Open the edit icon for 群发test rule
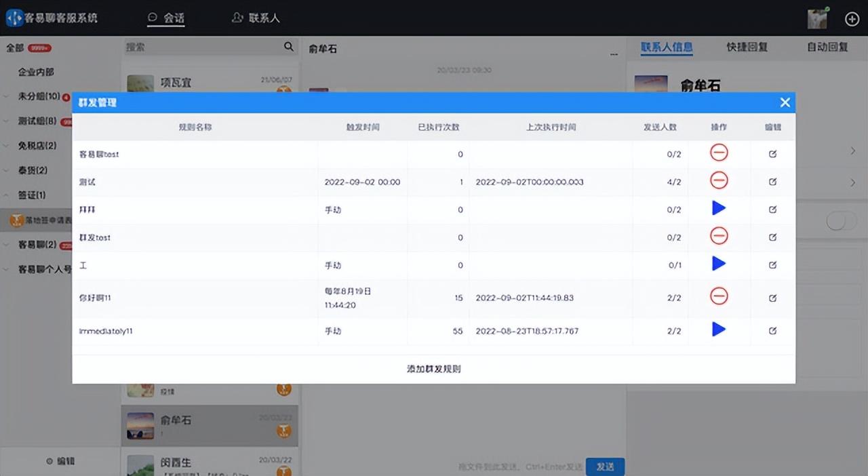Viewport: 868px width, 476px height. [x=772, y=237]
